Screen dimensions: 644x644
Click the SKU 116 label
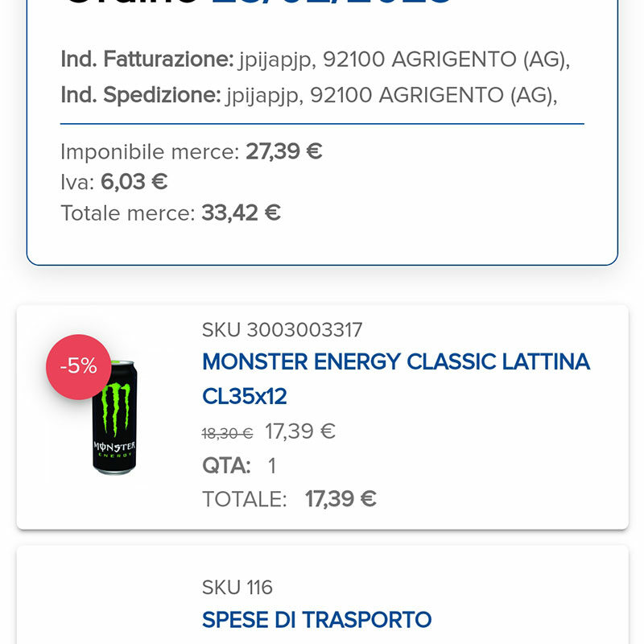pyautogui.click(x=237, y=588)
